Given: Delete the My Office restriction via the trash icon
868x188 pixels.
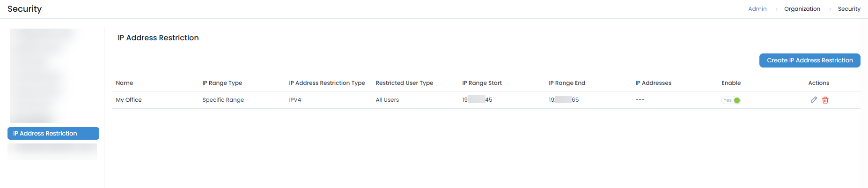Looking at the screenshot, I should (x=825, y=100).
